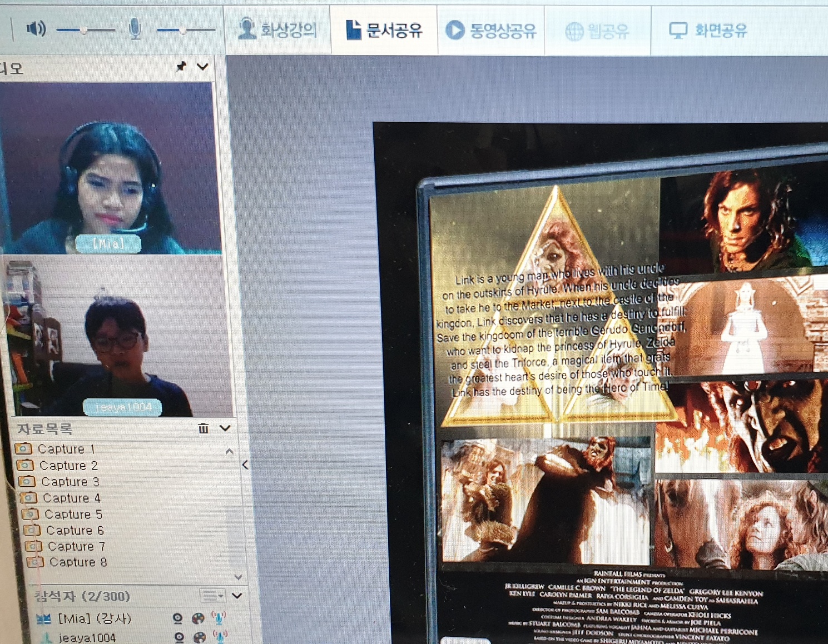Open the 동영상공유 video sharing tab
Screen dimensions: 828x644
pos(491,30)
